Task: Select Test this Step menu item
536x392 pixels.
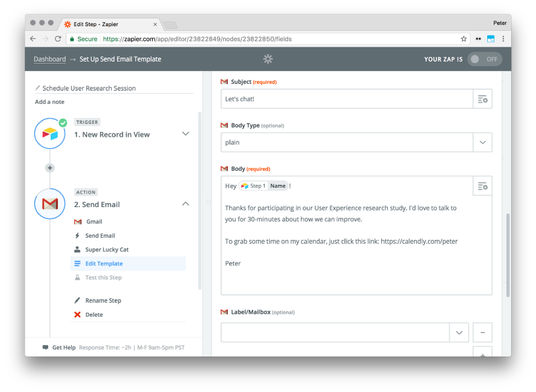Action: pos(103,277)
